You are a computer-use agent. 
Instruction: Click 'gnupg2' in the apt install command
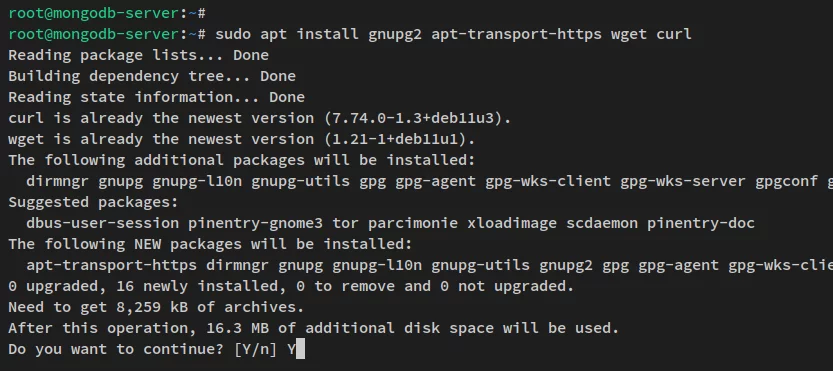tap(395, 35)
